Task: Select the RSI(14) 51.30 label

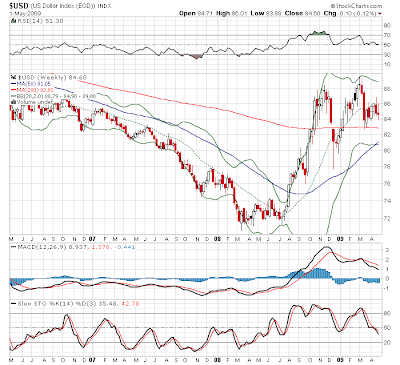Action: click(40, 21)
